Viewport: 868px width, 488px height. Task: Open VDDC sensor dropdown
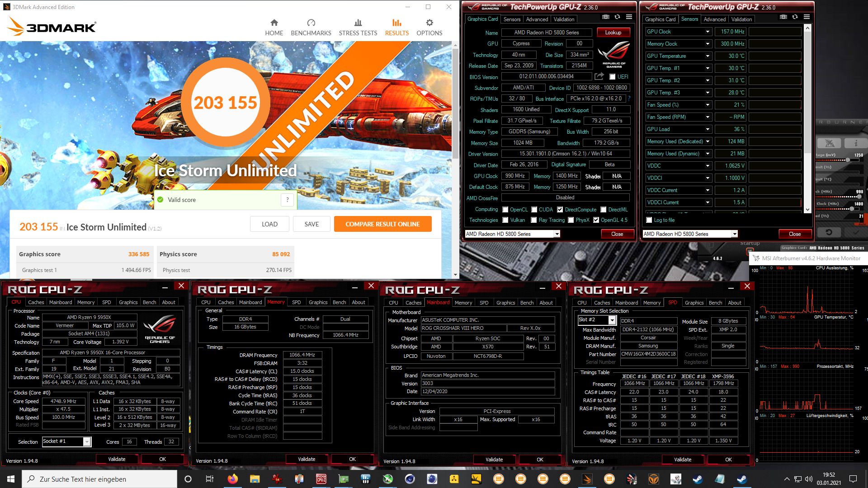(x=708, y=166)
